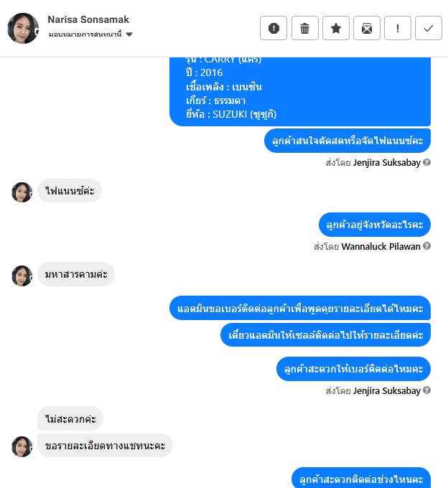Click Wannaluck Pilawan sender name

[x=381, y=246]
